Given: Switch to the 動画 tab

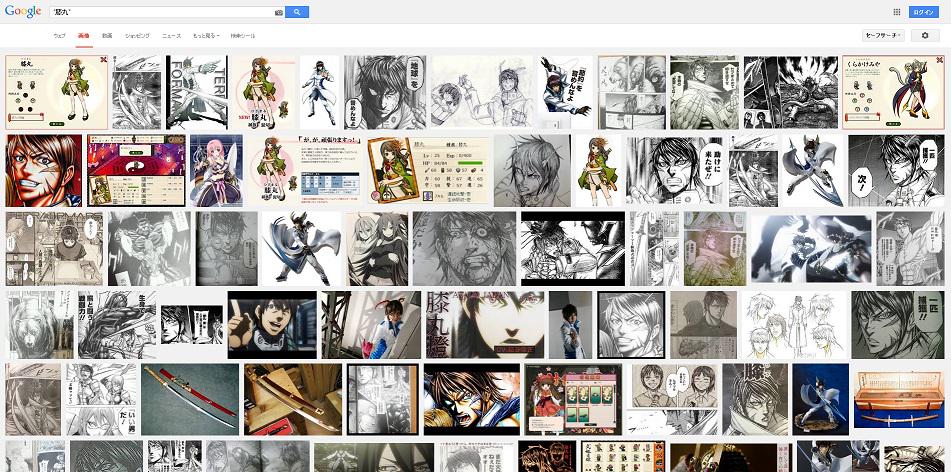Looking at the screenshot, I should click(107, 36).
